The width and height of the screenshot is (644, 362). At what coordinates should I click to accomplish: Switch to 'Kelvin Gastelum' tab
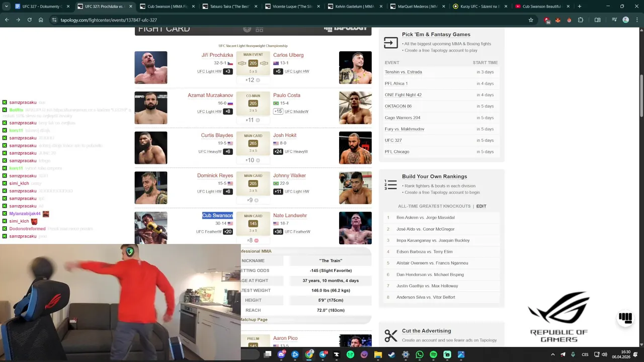point(354,7)
